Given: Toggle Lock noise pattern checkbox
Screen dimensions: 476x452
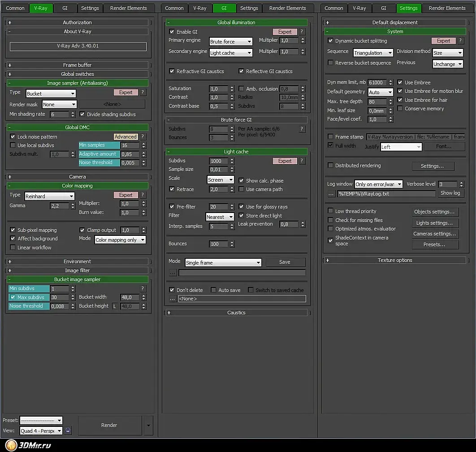Looking at the screenshot, I should click(13, 137).
